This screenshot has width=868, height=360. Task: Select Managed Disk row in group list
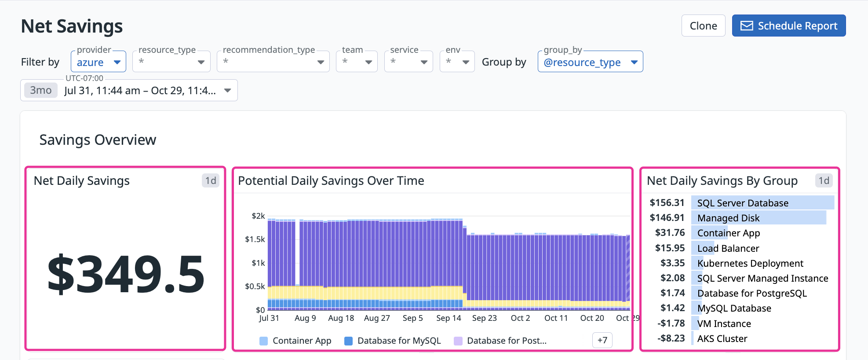728,218
